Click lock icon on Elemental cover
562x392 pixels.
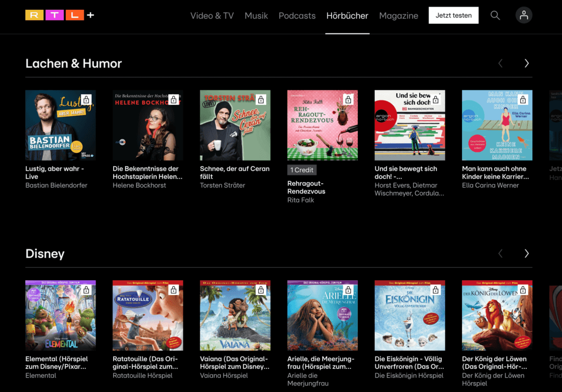click(86, 290)
